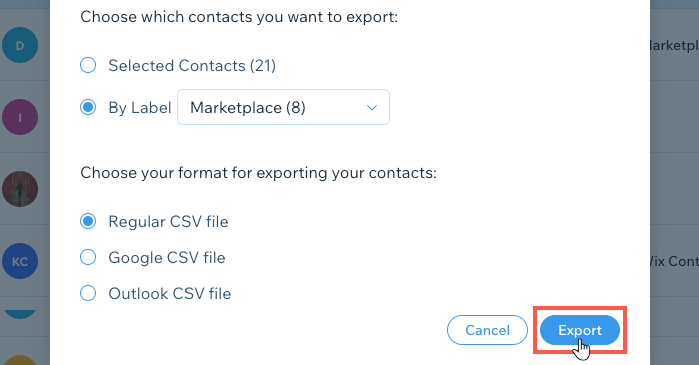Viewport: 699px width, 365px height.
Task: Open contact avatar with letter D
Action: 20,45
